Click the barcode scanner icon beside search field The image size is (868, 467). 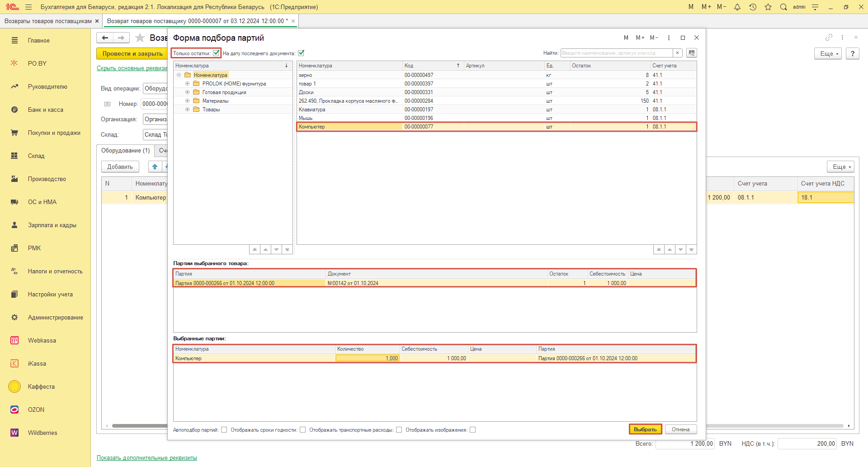[x=691, y=53]
